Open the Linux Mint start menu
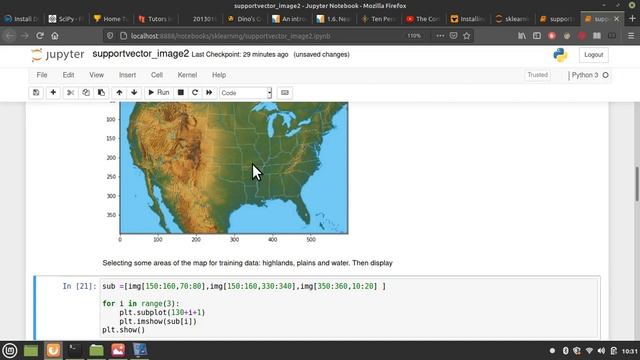The image size is (640, 360). pyautogui.click(x=10, y=350)
